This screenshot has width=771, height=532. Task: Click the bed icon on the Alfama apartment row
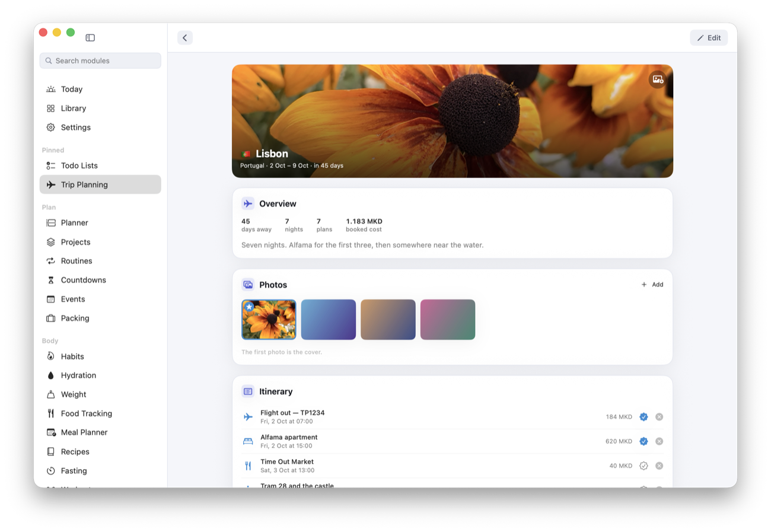point(248,441)
